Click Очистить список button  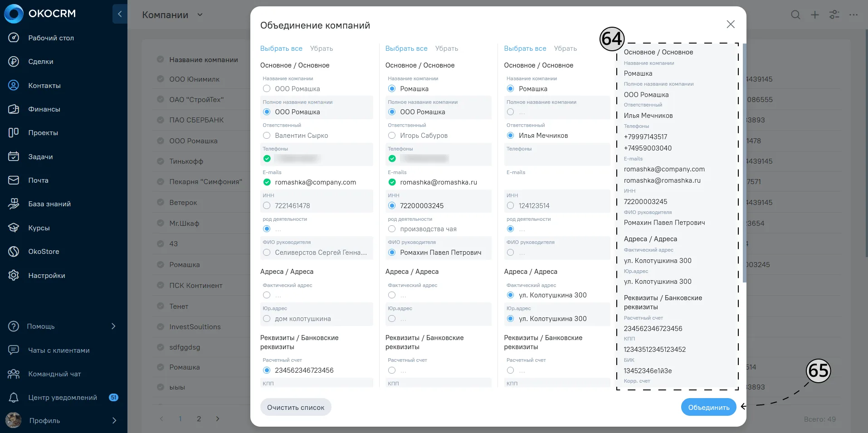click(296, 407)
